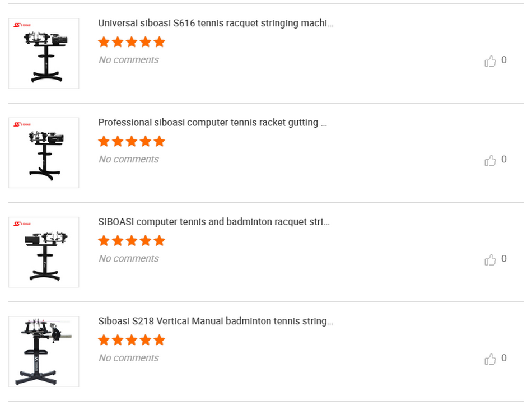The image size is (532, 405).
Task: Click star rating under Universal siboasi S616
Action: pos(132,42)
